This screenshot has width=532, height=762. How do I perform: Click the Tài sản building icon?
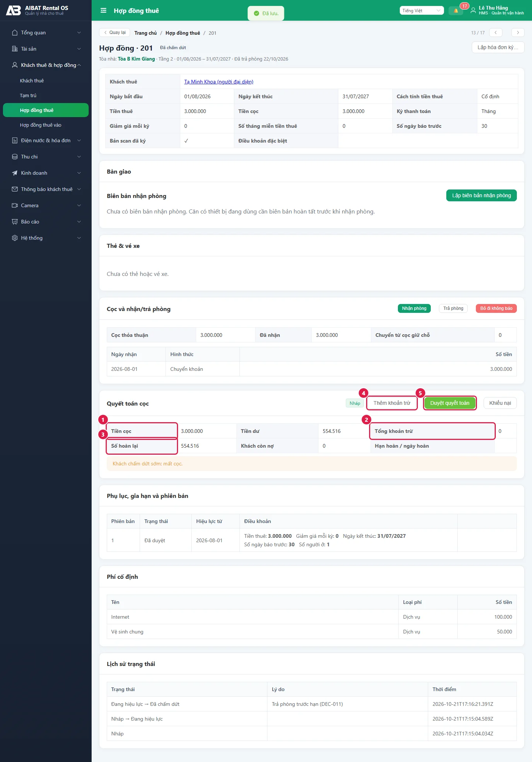[15, 49]
